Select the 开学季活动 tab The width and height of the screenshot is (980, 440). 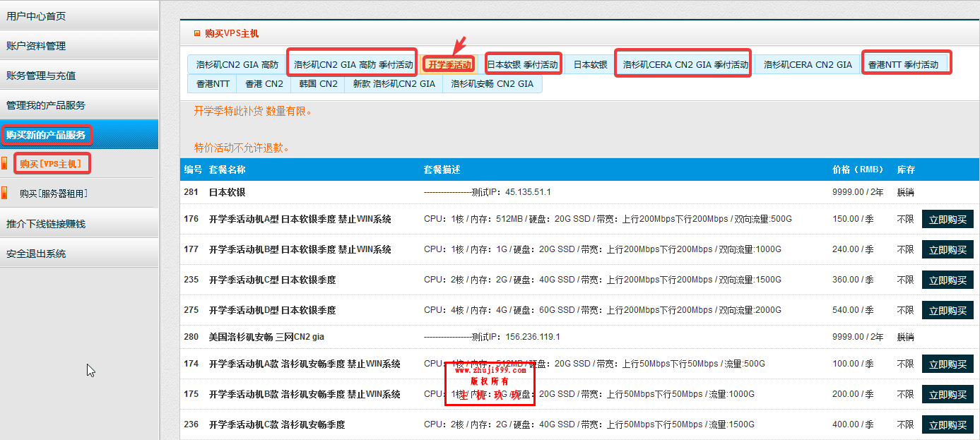pos(449,64)
